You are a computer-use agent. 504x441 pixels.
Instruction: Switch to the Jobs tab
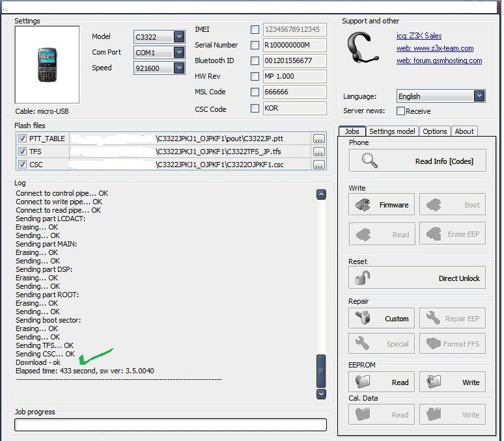[x=352, y=131]
